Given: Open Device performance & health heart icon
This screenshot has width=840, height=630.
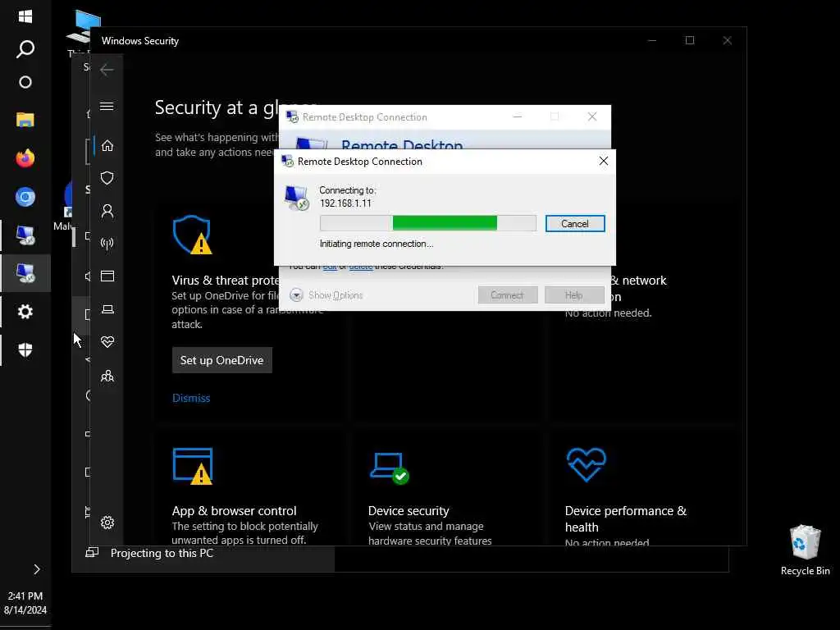Looking at the screenshot, I should point(107,342).
